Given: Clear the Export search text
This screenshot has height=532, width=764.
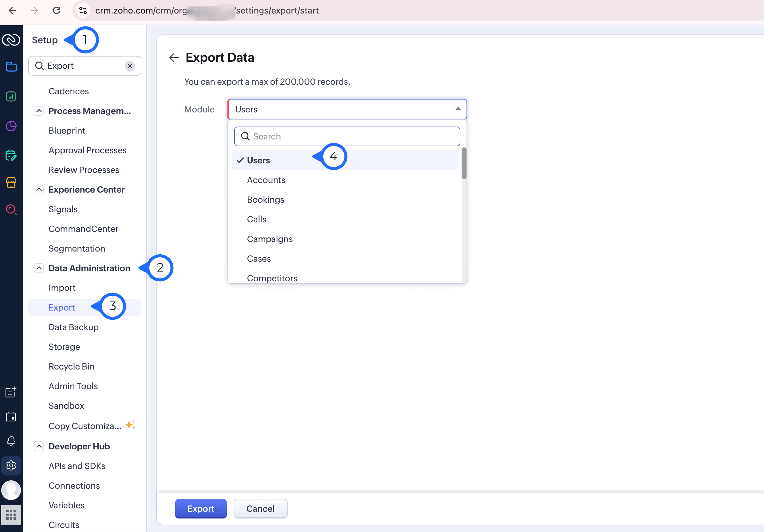Looking at the screenshot, I should pyautogui.click(x=130, y=66).
